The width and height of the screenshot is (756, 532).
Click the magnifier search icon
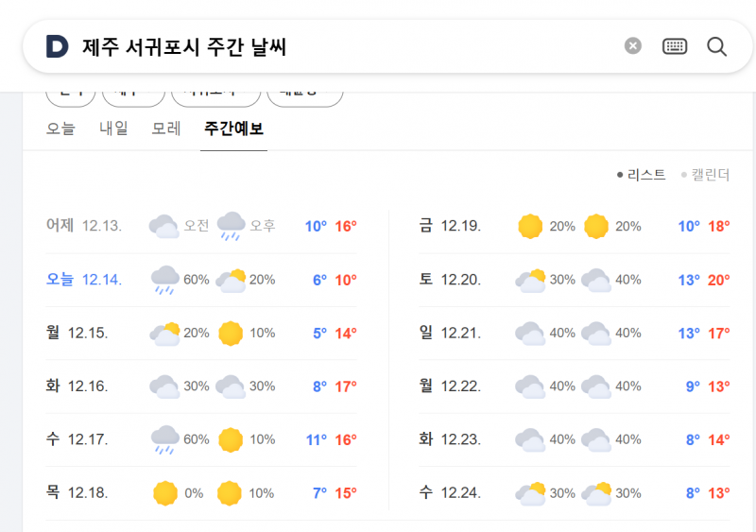pyautogui.click(x=716, y=47)
